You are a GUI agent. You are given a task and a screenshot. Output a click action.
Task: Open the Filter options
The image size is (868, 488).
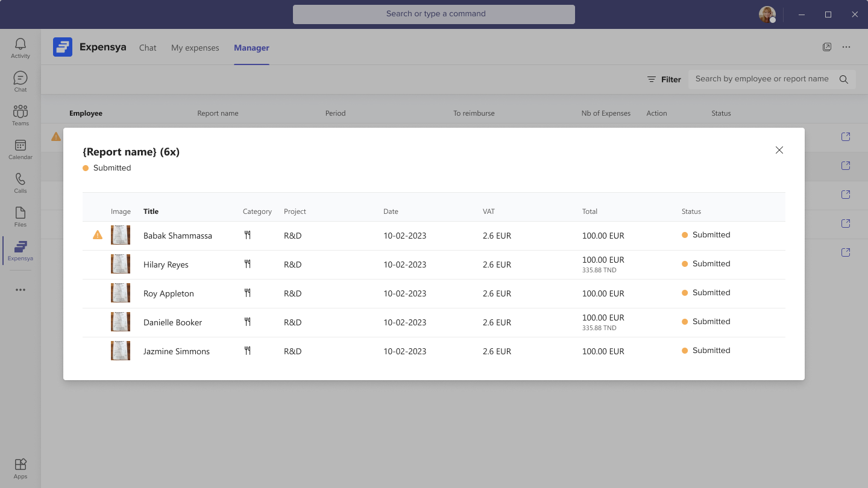point(664,79)
